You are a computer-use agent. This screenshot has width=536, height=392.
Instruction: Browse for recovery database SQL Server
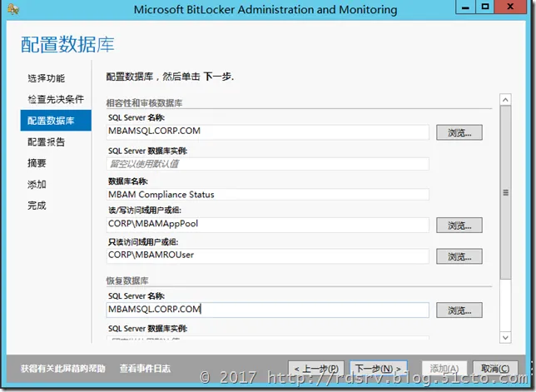(459, 310)
